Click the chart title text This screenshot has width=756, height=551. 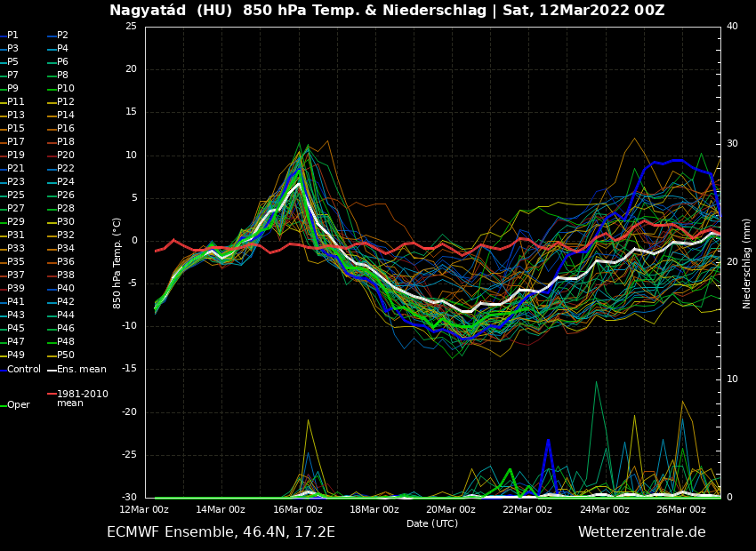coord(387,11)
